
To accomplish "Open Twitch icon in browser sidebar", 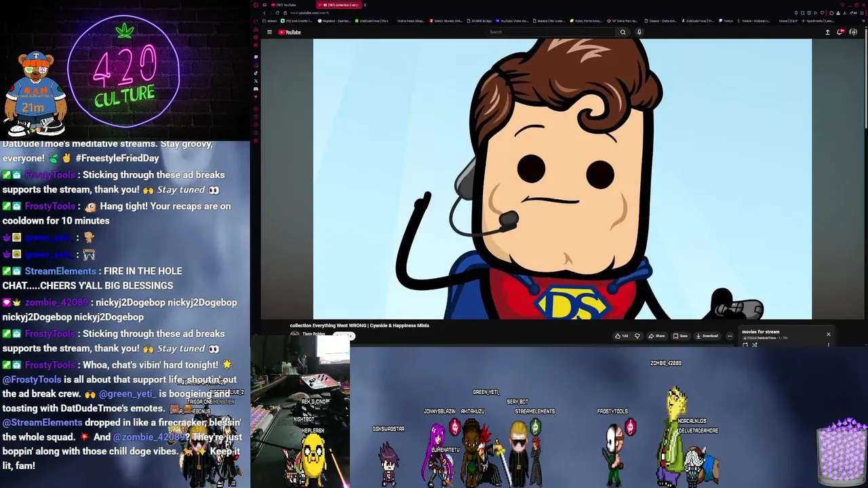I will click(x=256, y=57).
